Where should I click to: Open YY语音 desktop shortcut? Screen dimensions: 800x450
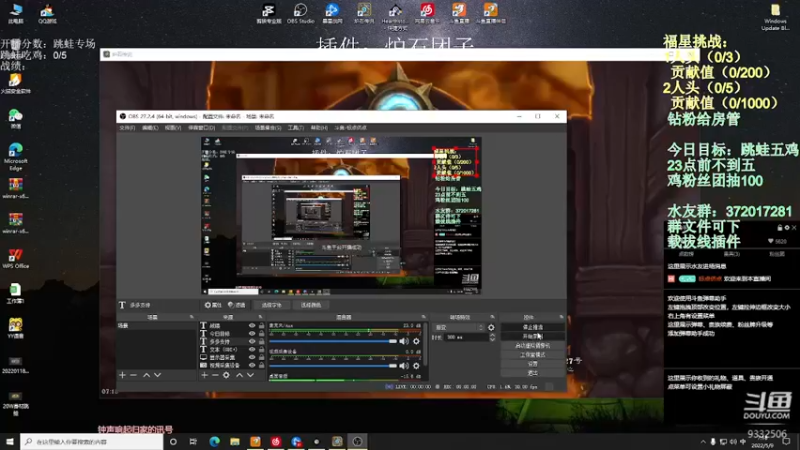click(x=15, y=328)
